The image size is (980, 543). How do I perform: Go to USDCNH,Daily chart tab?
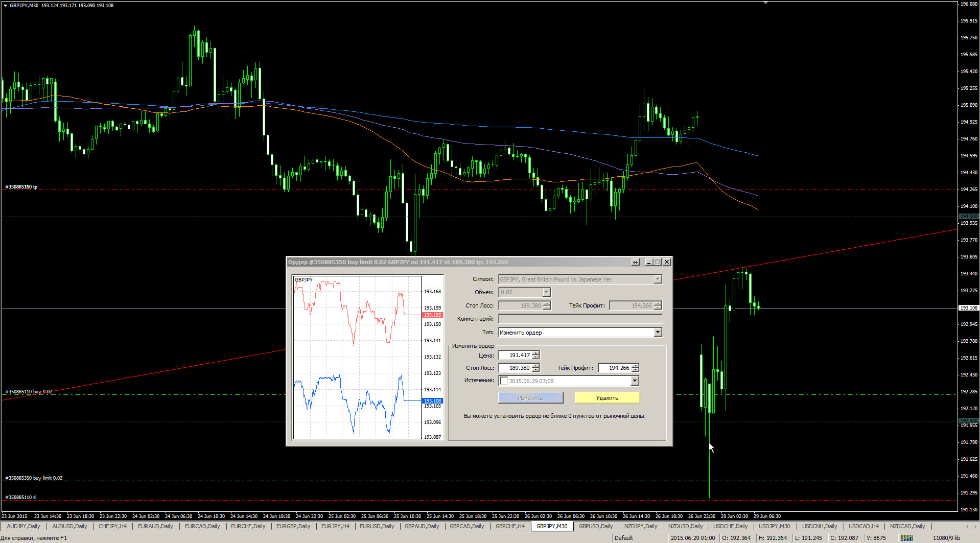[819, 526]
